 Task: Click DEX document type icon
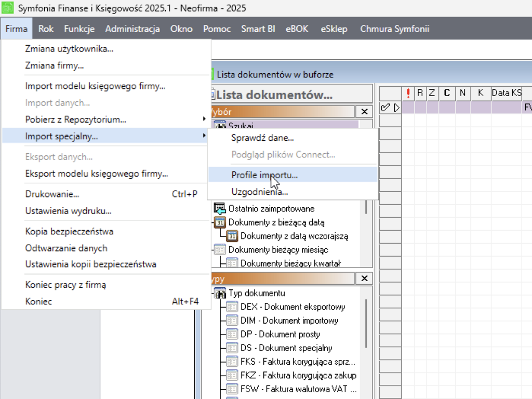pyautogui.click(x=232, y=307)
